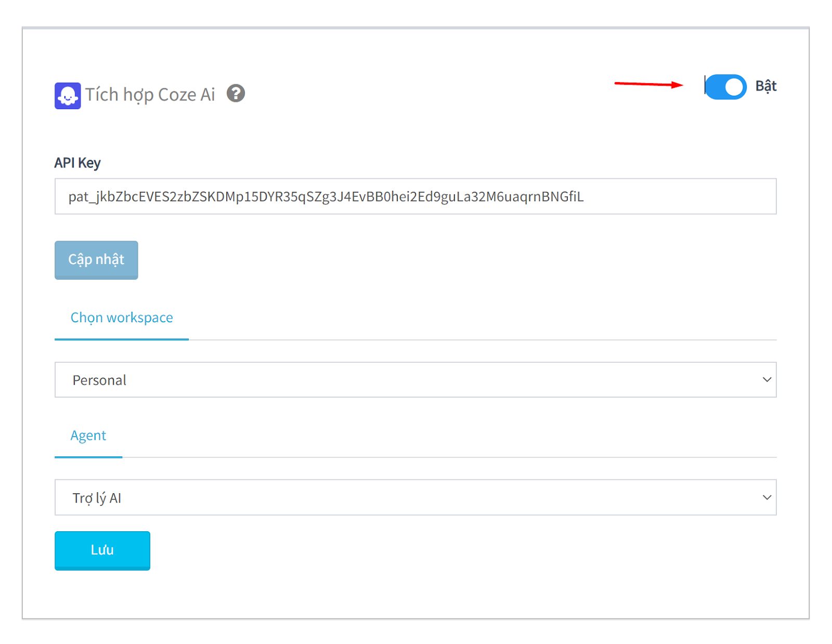
Task: Click the API Key label
Action: click(x=77, y=163)
